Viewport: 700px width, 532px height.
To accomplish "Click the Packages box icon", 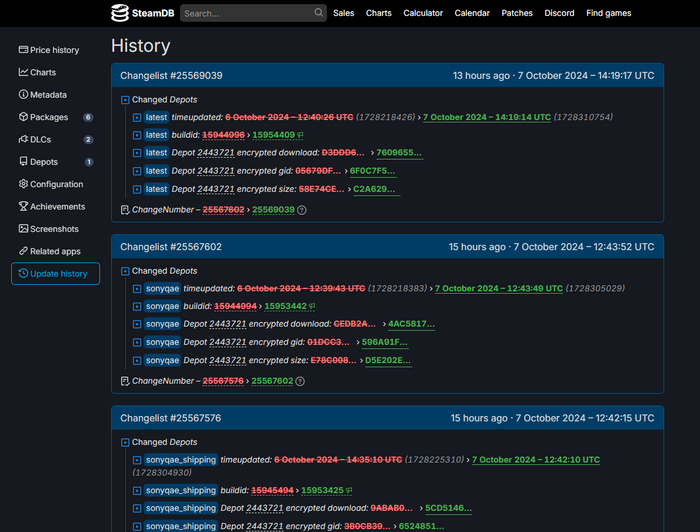I will tap(23, 116).
